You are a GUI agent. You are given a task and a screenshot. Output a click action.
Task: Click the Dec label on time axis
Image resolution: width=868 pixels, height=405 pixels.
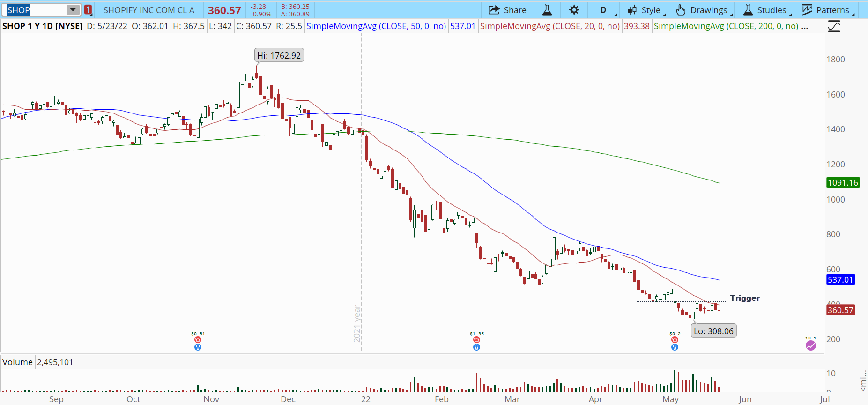click(288, 399)
